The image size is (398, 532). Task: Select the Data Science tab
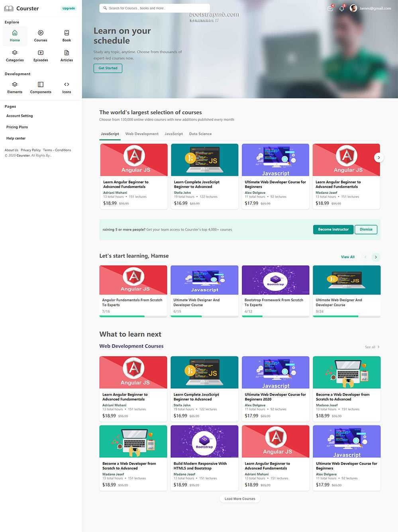(x=200, y=134)
